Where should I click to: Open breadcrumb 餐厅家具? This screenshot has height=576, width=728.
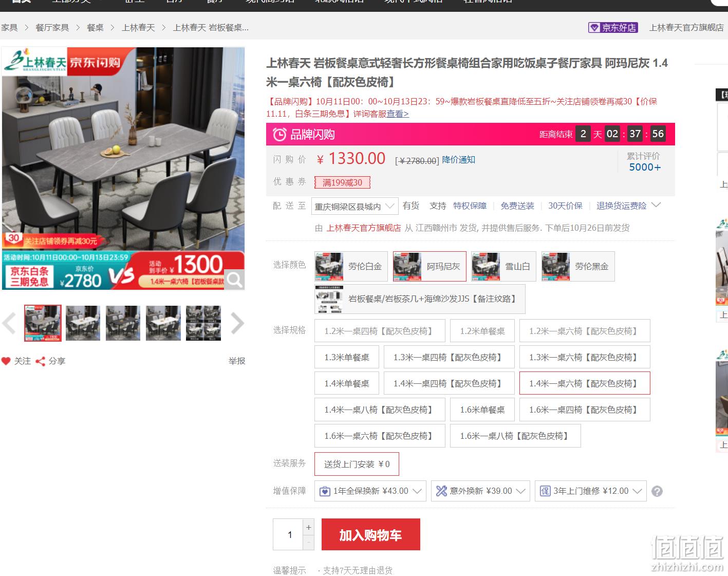point(52,27)
